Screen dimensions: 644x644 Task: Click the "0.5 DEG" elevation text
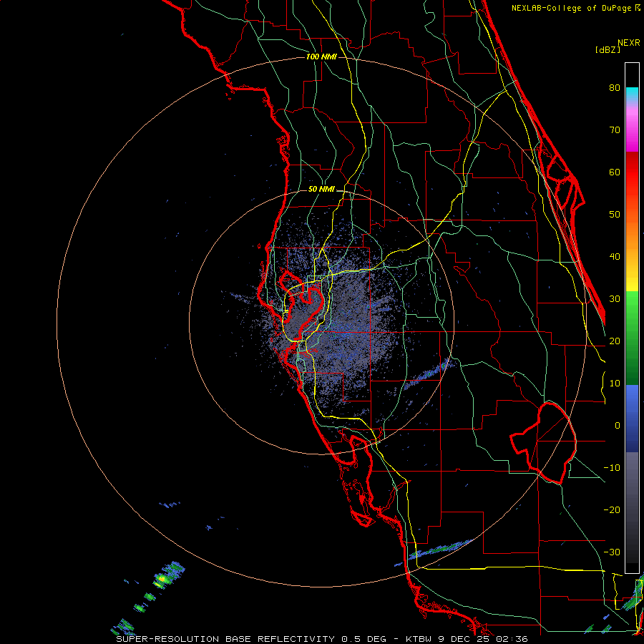(364, 639)
